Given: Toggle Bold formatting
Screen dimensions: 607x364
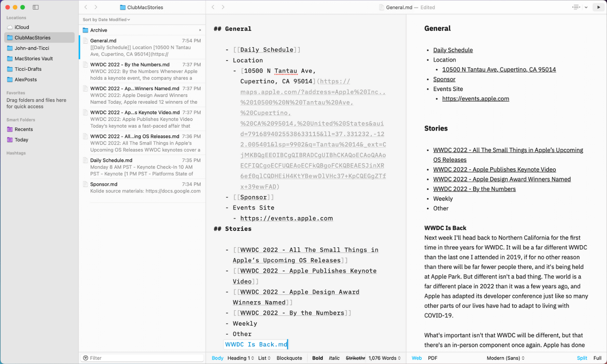Looking at the screenshot, I should tap(317, 358).
